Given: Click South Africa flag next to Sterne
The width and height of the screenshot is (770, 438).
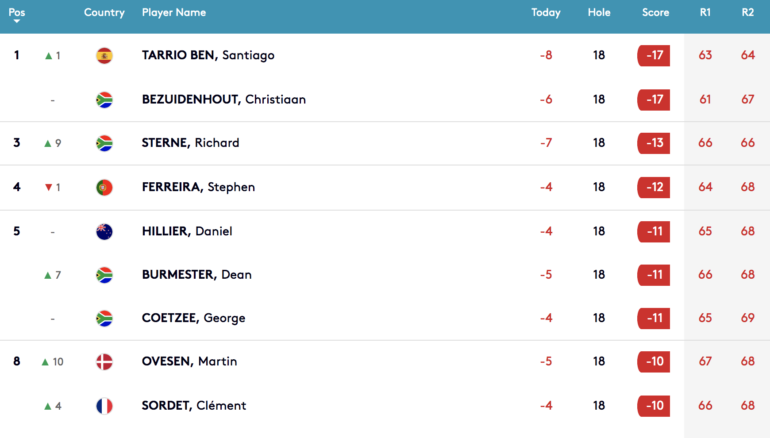Looking at the screenshot, I should pos(104,143).
